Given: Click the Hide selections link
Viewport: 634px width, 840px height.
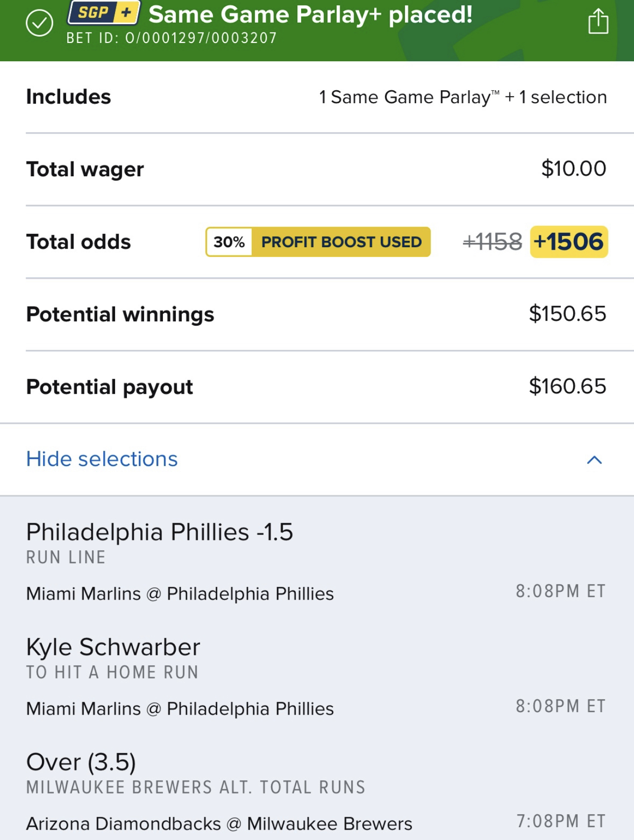Looking at the screenshot, I should 102,459.
